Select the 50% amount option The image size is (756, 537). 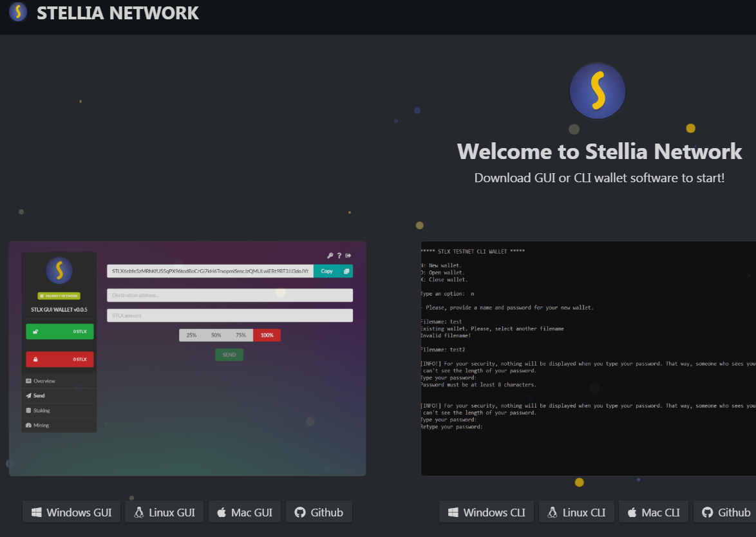tap(216, 335)
